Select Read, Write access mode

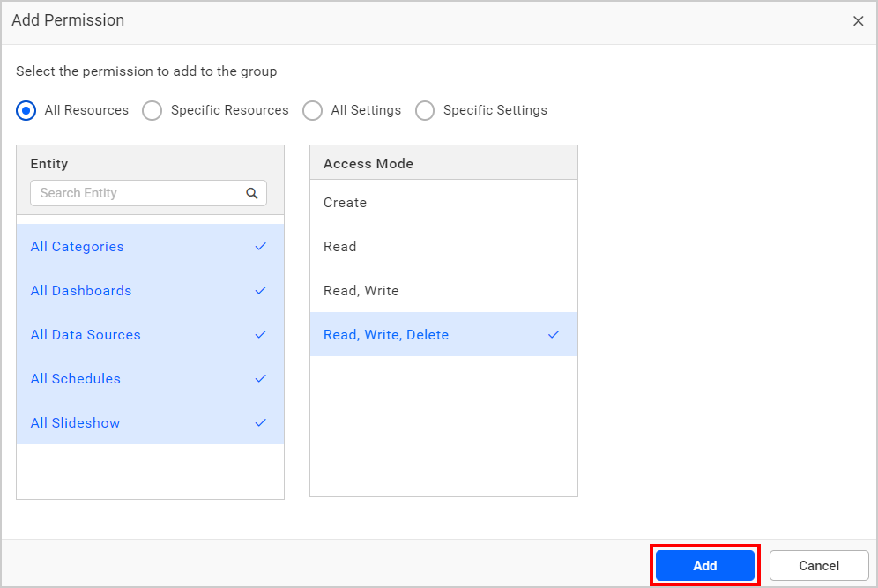pyautogui.click(x=363, y=291)
